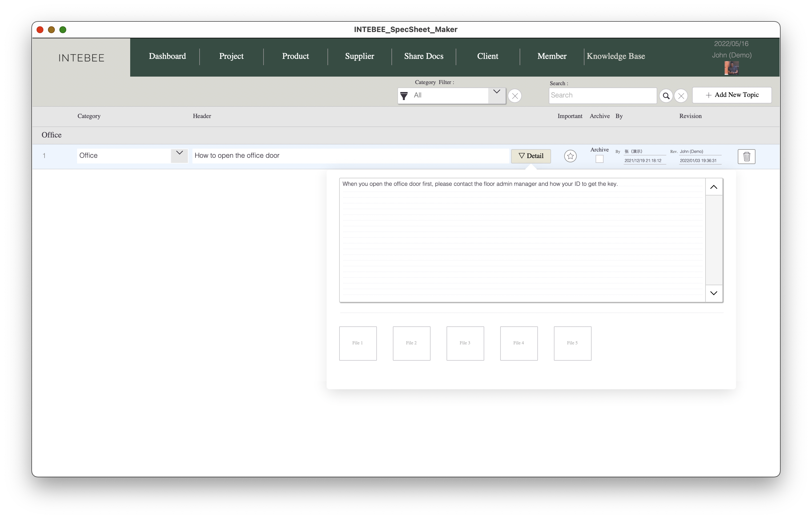This screenshot has height=519, width=812.
Task: Collapse the Detail popover
Action: pyautogui.click(x=531, y=156)
